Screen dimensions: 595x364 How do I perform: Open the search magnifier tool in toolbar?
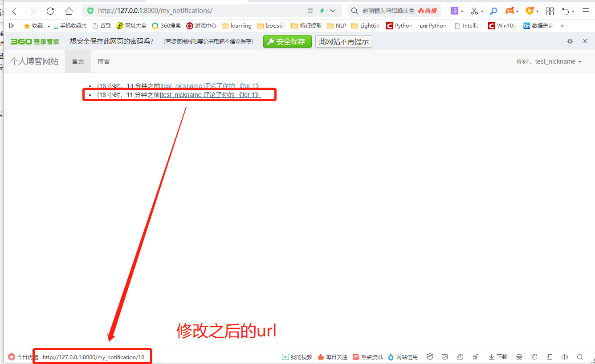coord(493,11)
